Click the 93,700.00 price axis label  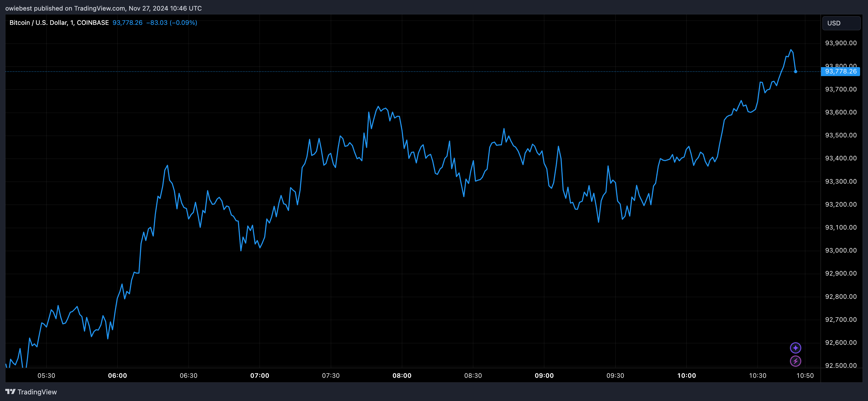pos(841,89)
